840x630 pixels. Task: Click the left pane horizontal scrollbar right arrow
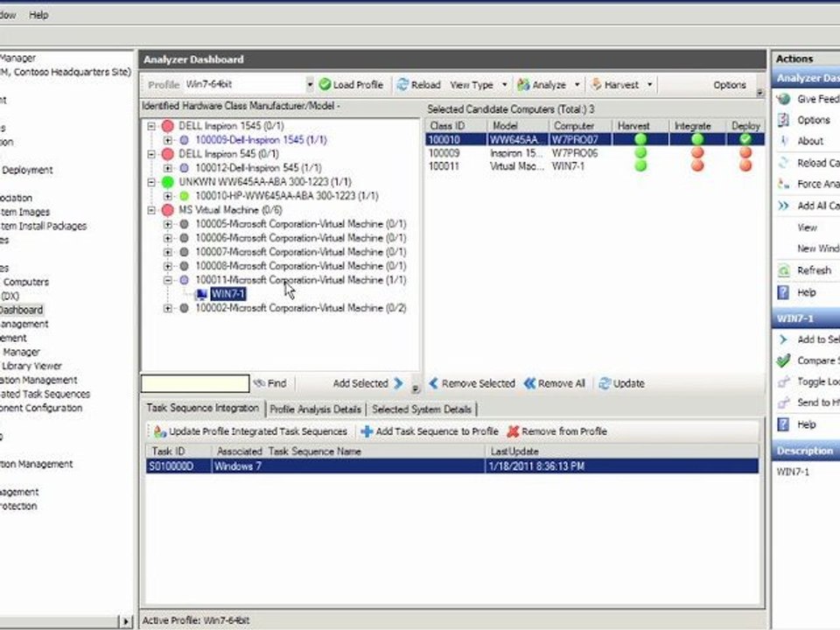126,621
